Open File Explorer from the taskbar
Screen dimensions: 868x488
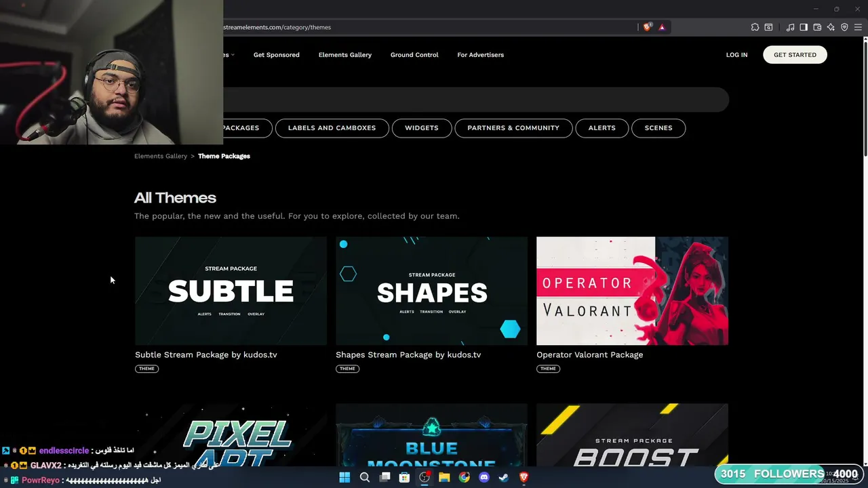pos(444,477)
